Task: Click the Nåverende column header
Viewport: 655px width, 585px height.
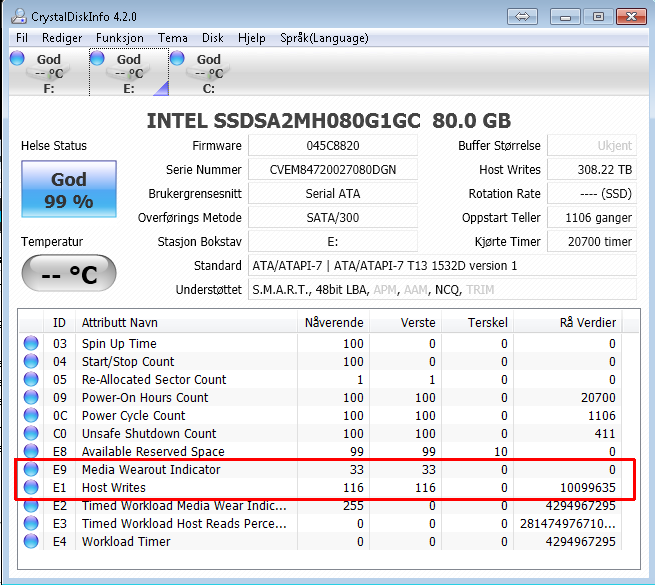Action: pyautogui.click(x=333, y=322)
